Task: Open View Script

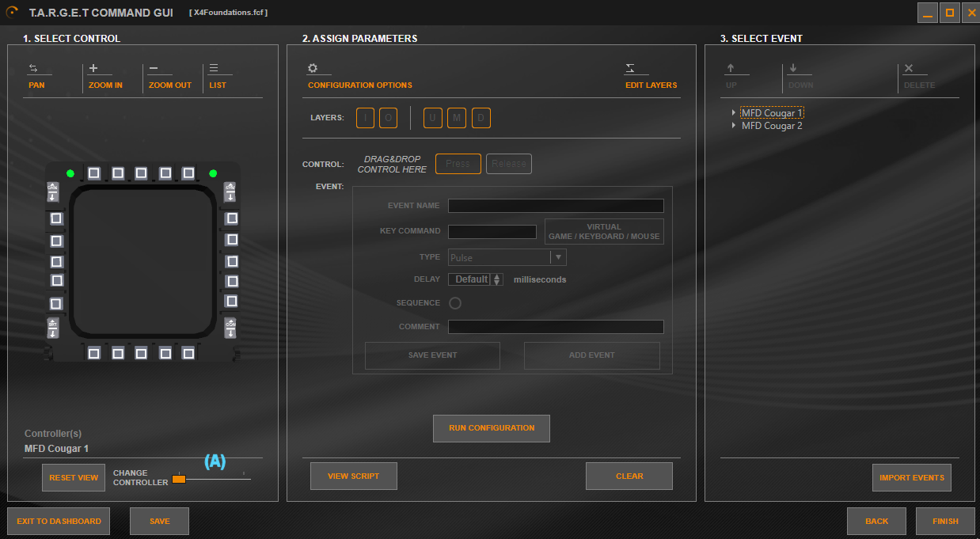Action: tap(354, 476)
